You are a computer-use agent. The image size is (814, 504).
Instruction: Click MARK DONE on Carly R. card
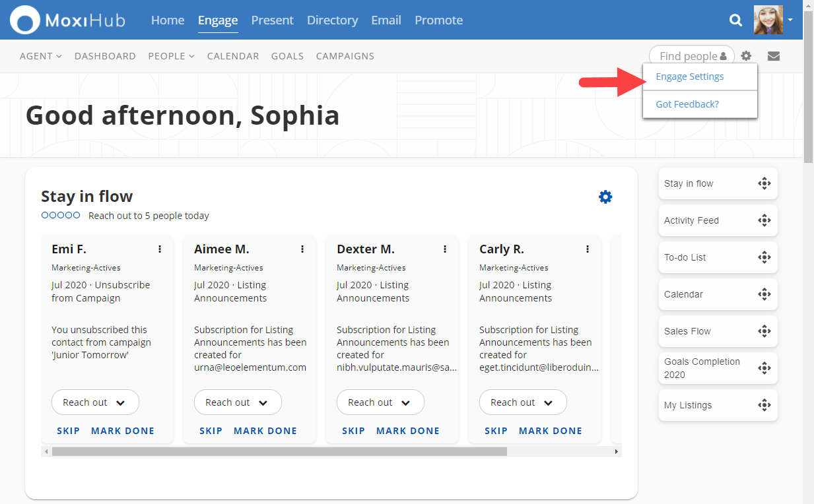pyautogui.click(x=550, y=431)
